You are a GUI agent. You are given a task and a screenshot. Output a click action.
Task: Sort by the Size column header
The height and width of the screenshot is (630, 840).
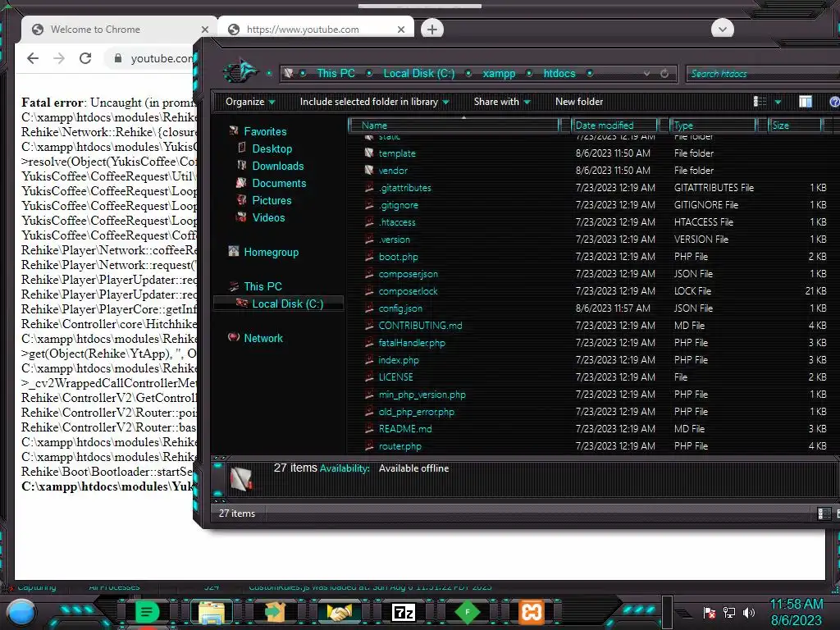tap(795, 126)
